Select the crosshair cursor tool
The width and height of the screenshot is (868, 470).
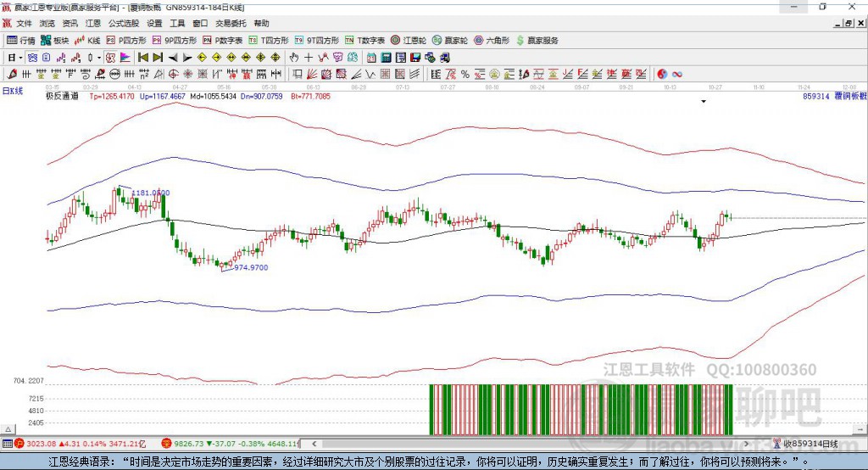309,58
